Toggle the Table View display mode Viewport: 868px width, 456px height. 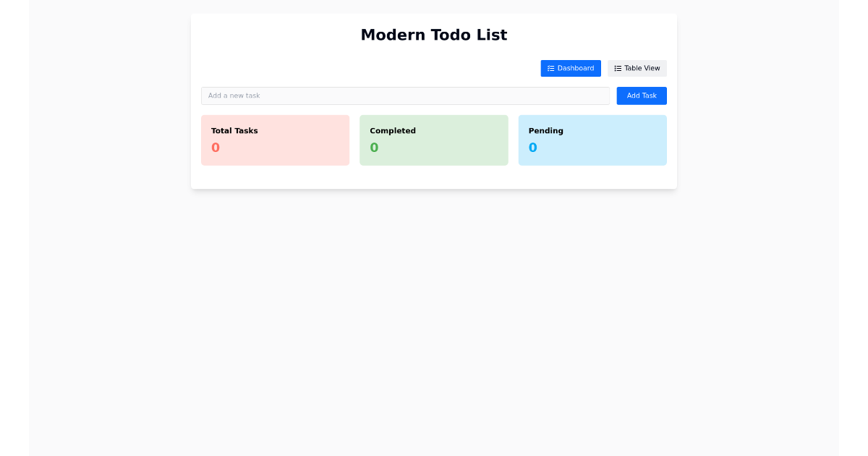[x=637, y=68]
